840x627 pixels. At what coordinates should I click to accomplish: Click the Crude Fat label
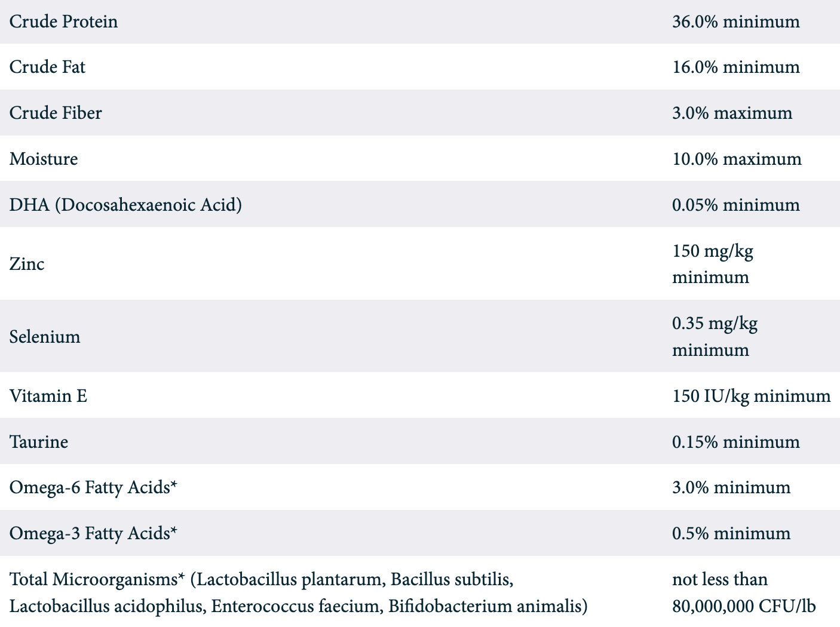(x=47, y=67)
